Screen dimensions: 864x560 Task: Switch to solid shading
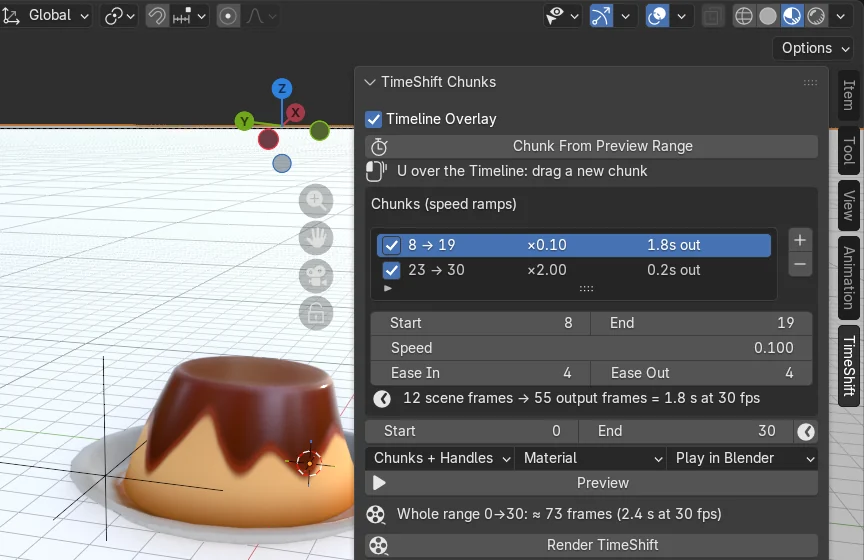(x=768, y=16)
